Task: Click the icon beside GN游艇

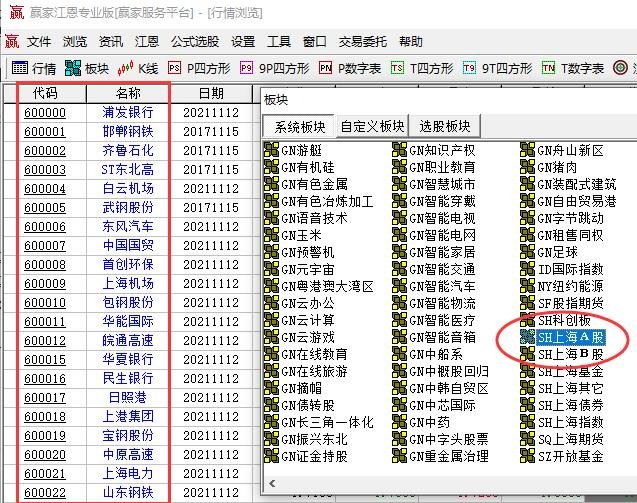Action: [x=271, y=150]
